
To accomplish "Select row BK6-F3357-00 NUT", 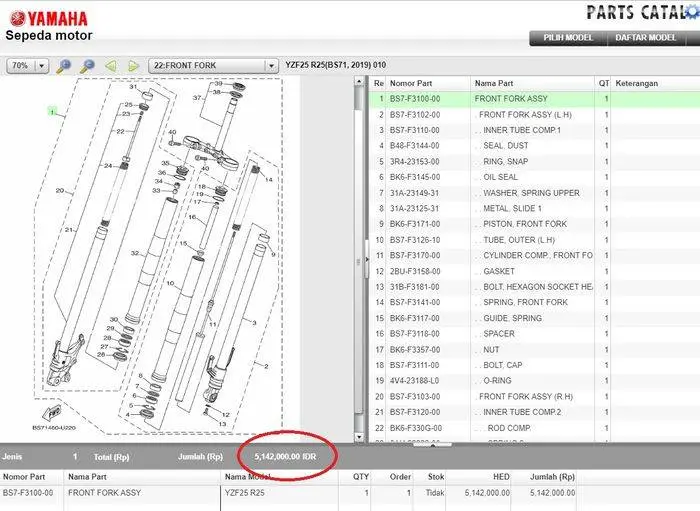I will (534, 350).
